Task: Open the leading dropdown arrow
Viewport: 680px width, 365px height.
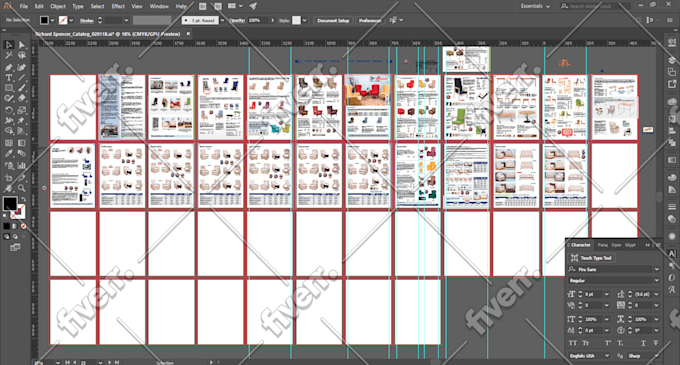Action: pyautogui.click(x=657, y=294)
